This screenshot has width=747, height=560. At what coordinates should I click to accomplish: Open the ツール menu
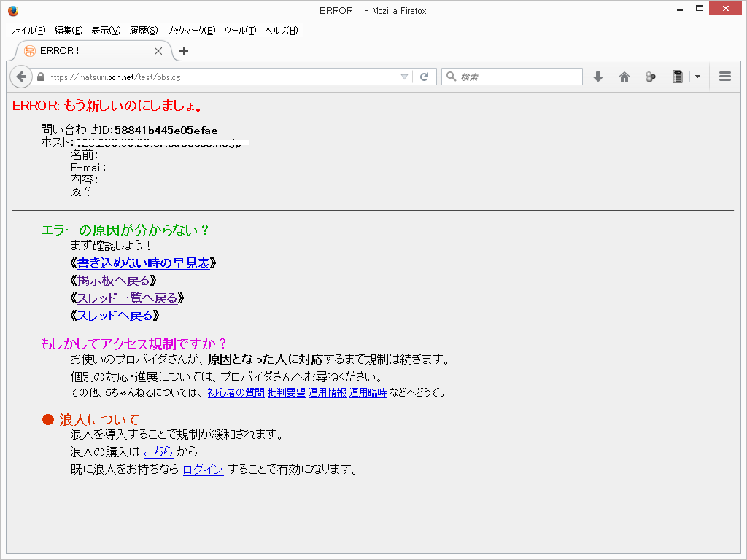[240, 31]
